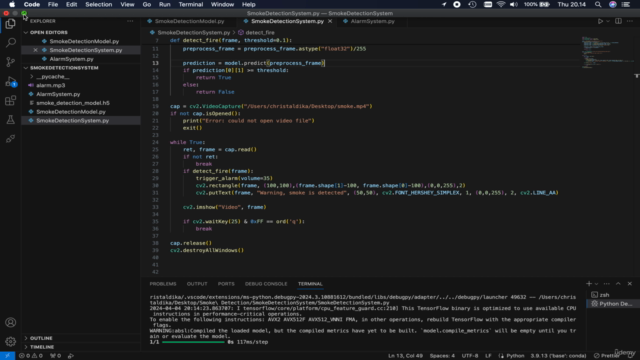Click the Prettier status bar item
The width and height of the screenshot is (640, 360).
(607, 356)
